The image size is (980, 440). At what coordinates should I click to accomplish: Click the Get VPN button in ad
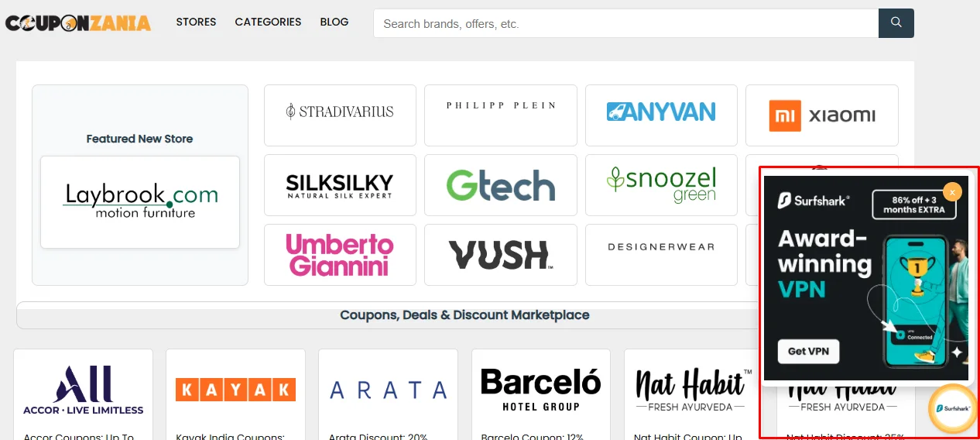tap(808, 351)
